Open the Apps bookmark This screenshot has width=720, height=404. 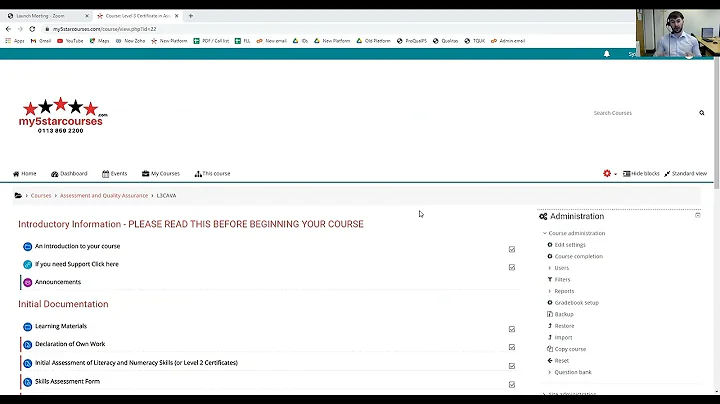(15, 41)
